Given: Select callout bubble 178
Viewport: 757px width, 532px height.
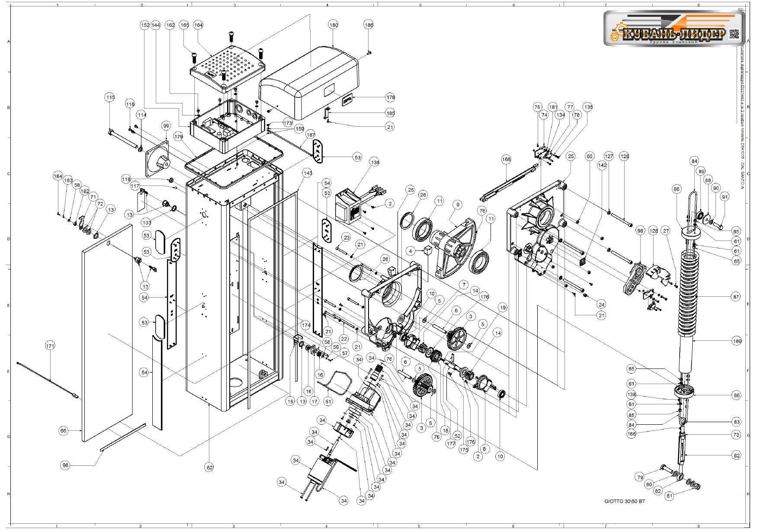Looking at the screenshot, I should tap(390, 97).
